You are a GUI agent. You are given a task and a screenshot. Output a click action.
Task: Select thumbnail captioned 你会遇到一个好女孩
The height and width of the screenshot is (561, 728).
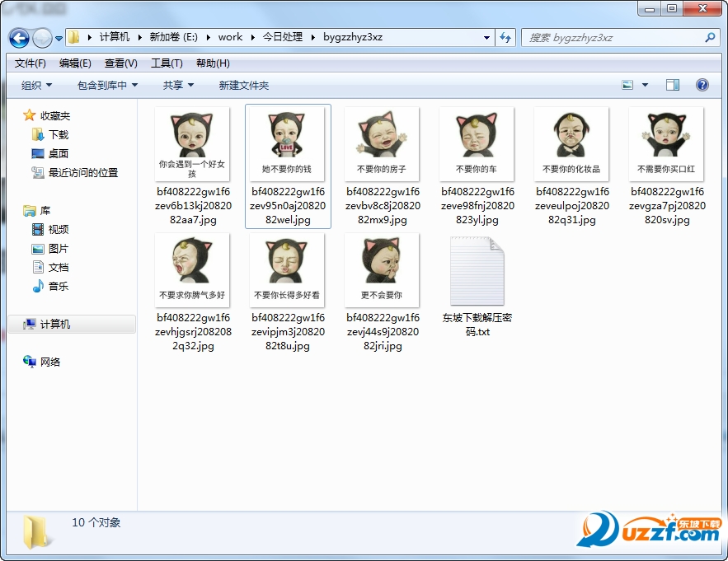pos(192,144)
